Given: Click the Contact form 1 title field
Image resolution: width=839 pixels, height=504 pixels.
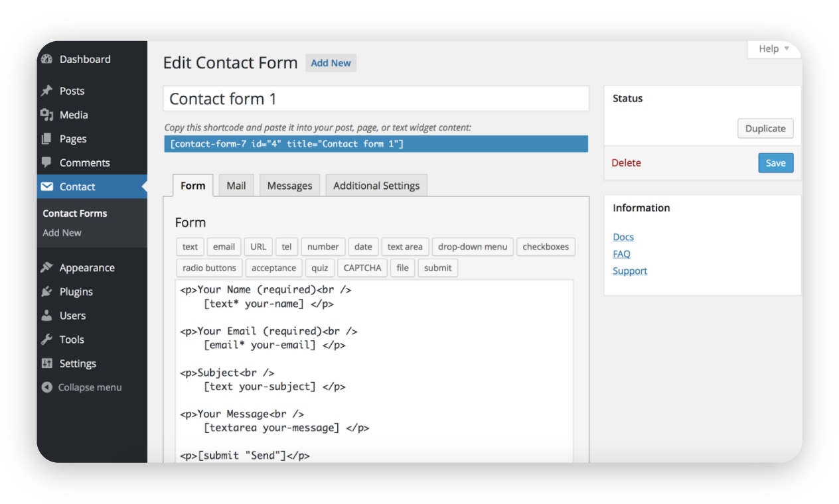Looking at the screenshot, I should click(x=376, y=99).
